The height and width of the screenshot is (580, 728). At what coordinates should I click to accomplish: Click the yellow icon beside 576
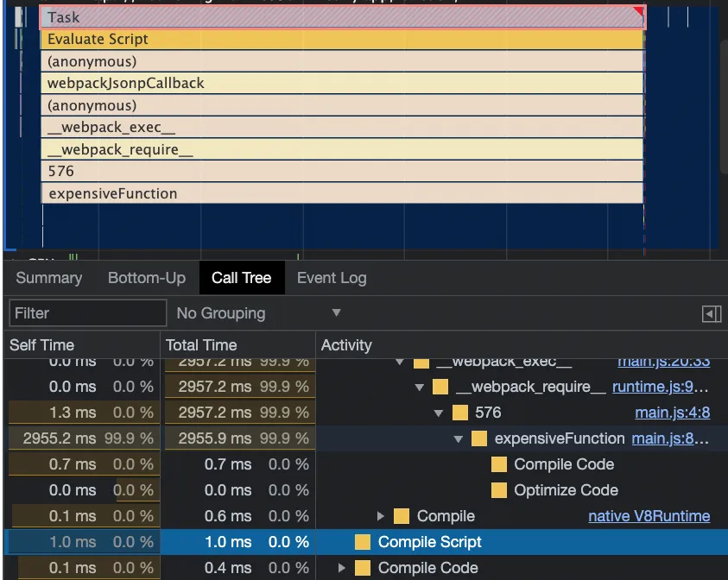coord(459,413)
